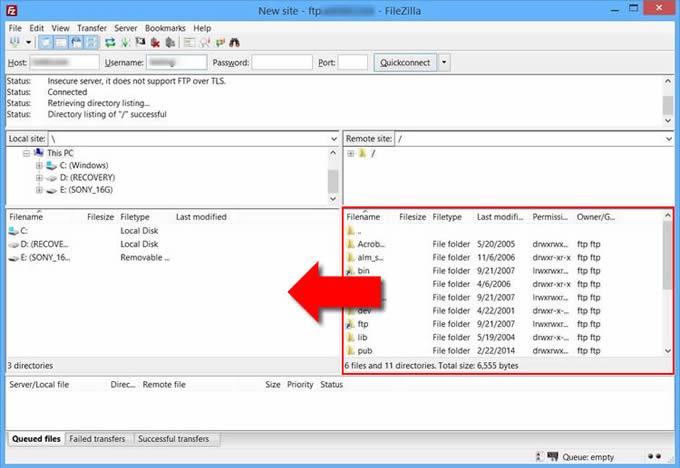Switch to the Failed transfers tab
Image resolution: width=680 pixels, height=468 pixels.
(97, 439)
